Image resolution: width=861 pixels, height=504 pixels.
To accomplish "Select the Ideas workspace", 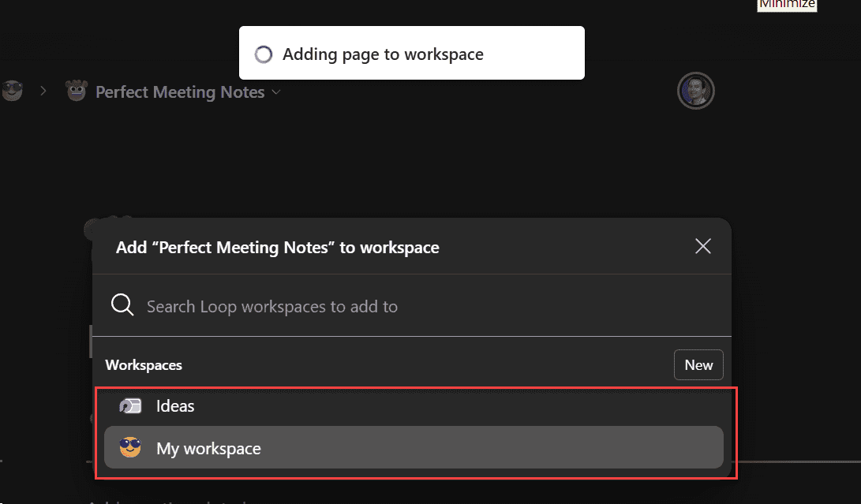I will click(414, 406).
